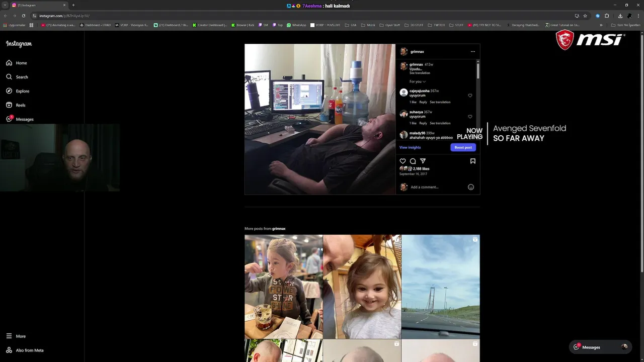Bookmark this page with star icon
Image resolution: width=644 pixels, height=362 pixels.
pos(585,16)
